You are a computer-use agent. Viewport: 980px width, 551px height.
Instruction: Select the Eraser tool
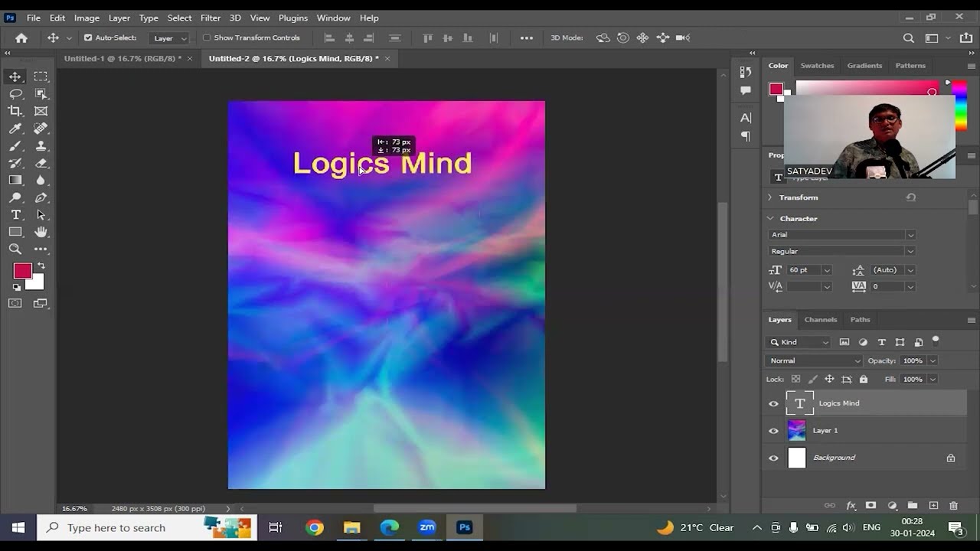tap(41, 163)
